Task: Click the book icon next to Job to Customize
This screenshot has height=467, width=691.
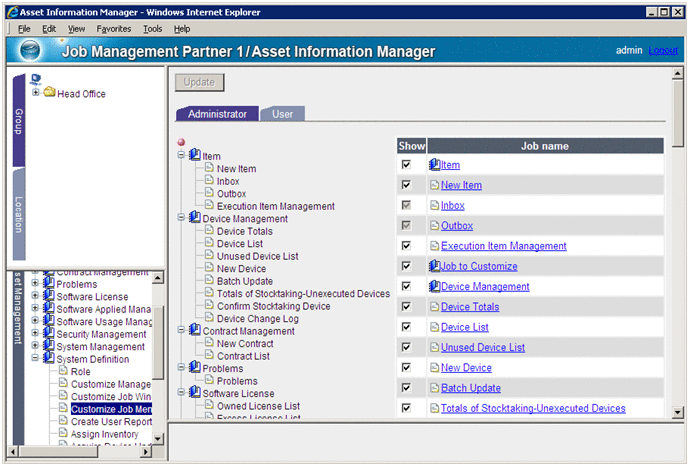Action: tap(434, 266)
